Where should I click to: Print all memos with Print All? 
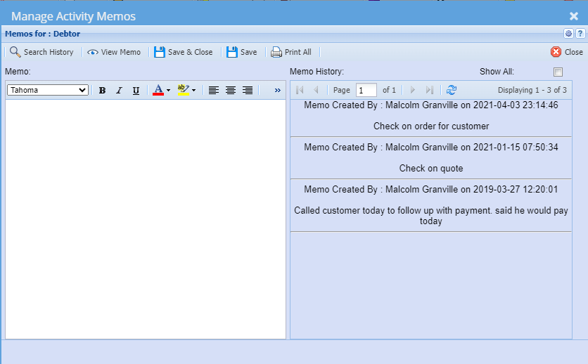pyautogui.click(x=291, y=52)
